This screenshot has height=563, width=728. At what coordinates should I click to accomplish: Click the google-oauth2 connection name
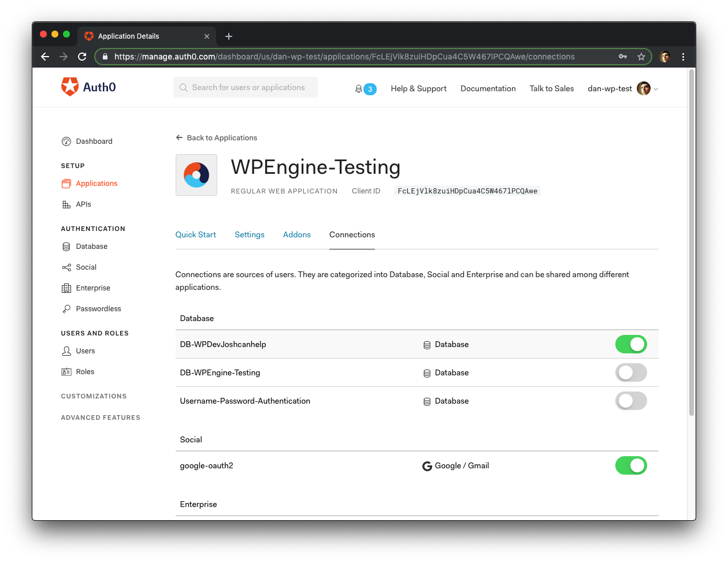(x=207, y=466)
